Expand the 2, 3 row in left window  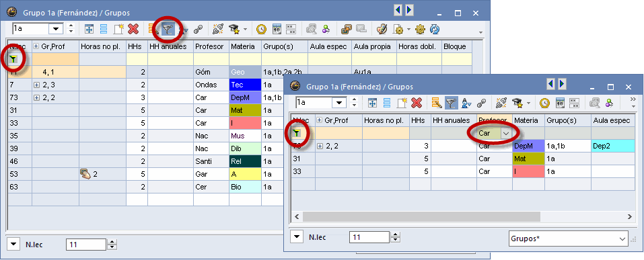37,85
